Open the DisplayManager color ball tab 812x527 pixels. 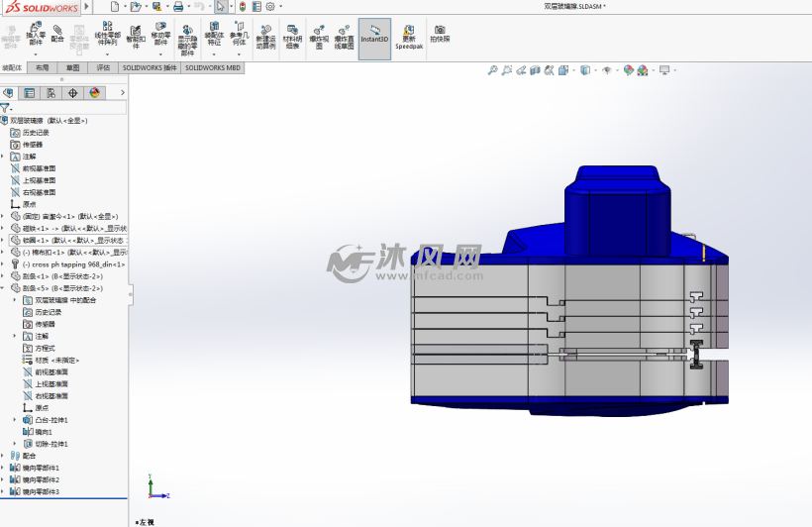(x=94, y=93)
